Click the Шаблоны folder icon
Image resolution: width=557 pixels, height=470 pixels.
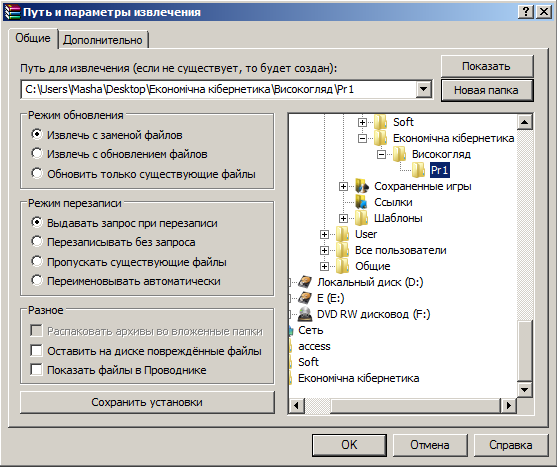(x=362, y=218)
